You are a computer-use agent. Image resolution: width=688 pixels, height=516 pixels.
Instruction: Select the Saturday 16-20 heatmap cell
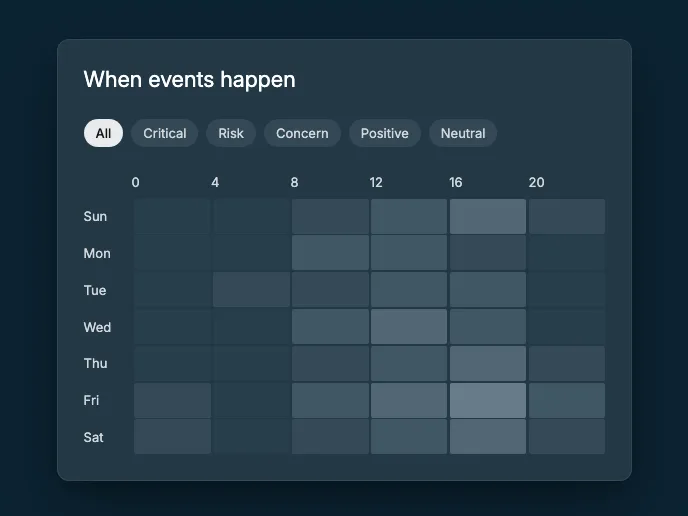coord(488,437)
